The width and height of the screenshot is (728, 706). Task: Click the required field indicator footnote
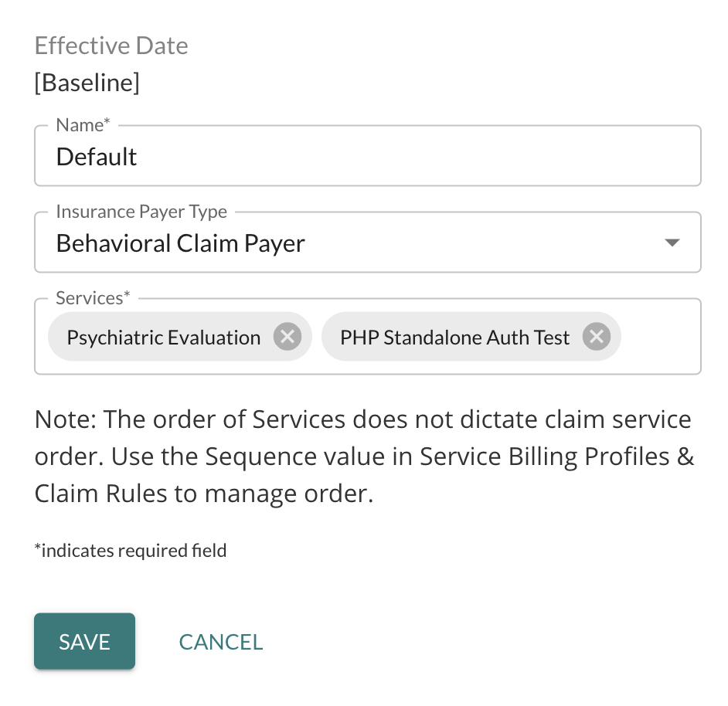point(131,551)
